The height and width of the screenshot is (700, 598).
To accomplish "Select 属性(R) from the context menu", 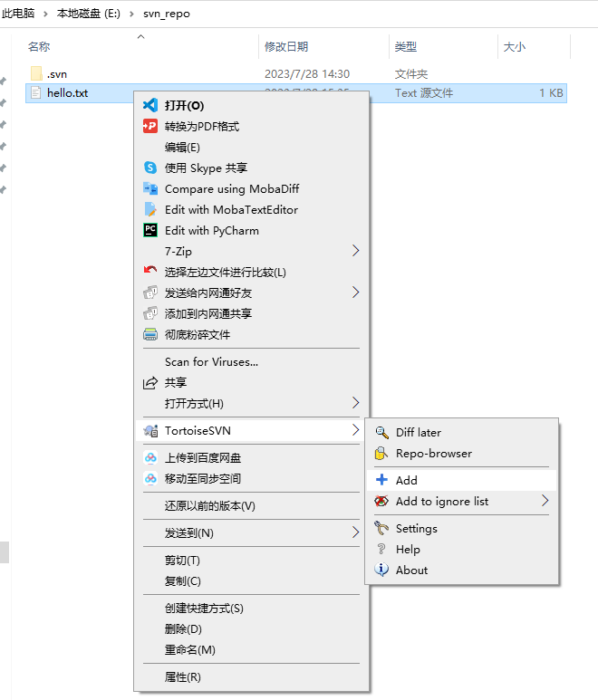I will [x=182, y=676].
